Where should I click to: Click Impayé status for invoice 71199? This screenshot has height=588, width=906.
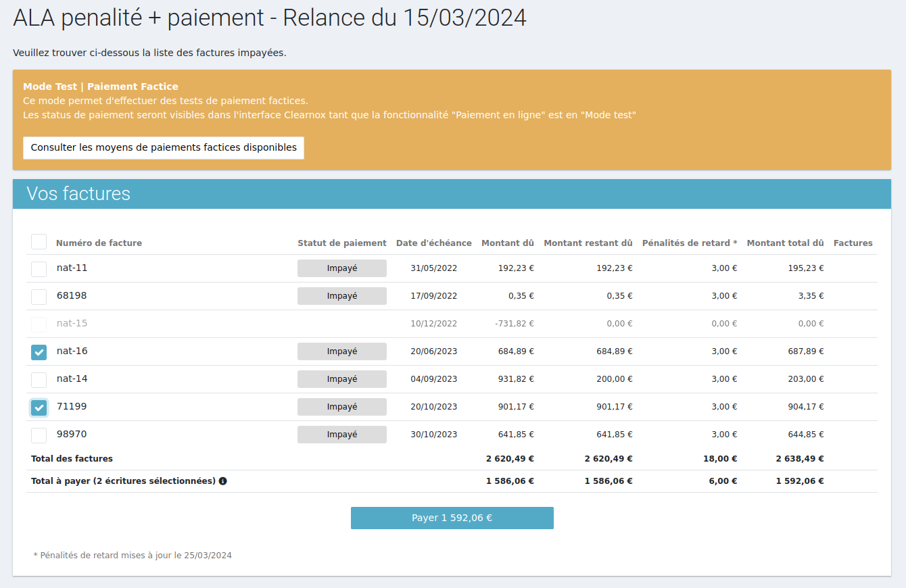[x=342, y=407]
